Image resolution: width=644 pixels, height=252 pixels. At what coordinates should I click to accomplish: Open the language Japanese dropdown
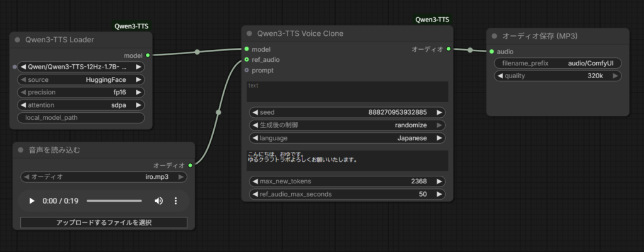point(347,138)
